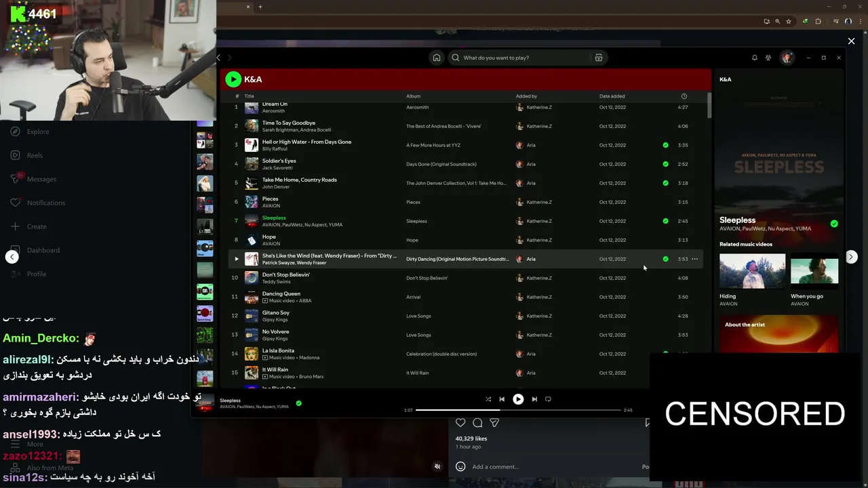Image resolution: width=868 pixels, height=488 pixels.
Task: Play She's Like the Wind row button
Action: 237,259
